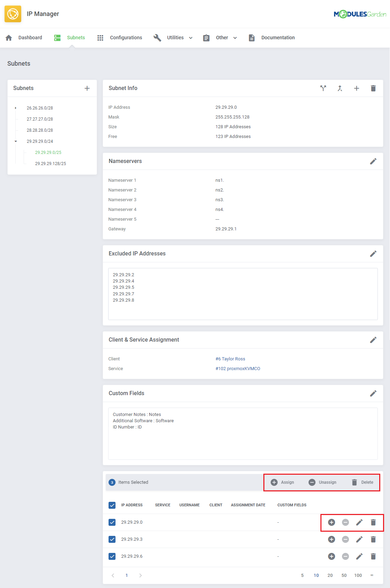Delete IP 29.29.29.3 with trash icon

(x=373, y=539)
